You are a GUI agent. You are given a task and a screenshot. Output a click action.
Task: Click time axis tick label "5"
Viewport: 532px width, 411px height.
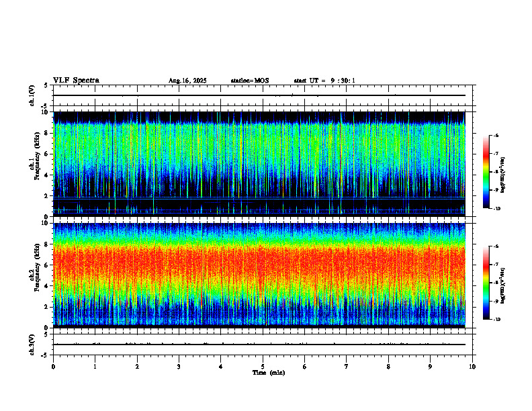(263, 367)
